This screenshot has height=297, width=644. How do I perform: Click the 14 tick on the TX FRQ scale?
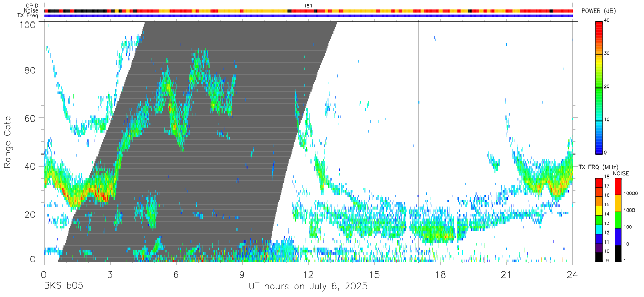click(606, 214)
